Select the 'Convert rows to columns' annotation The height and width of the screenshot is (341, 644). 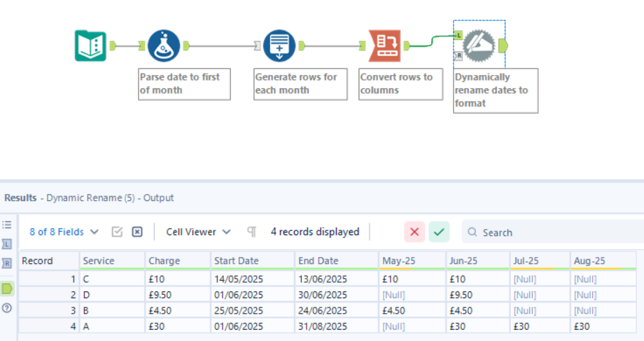tap(401, 84)
